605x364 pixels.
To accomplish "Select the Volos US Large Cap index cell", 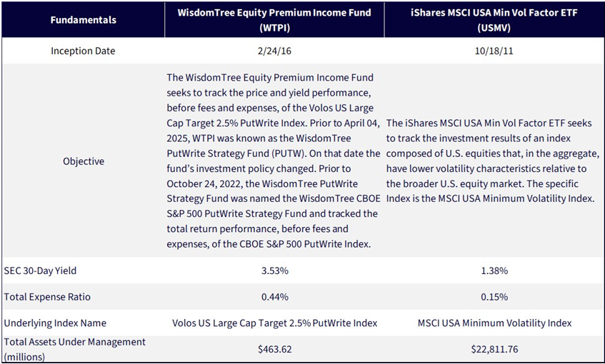I will tap(274, 323).
